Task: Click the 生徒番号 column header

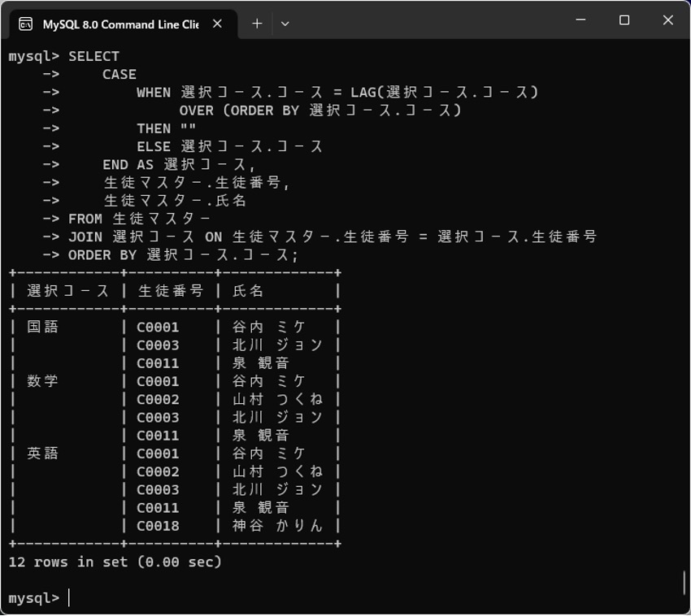Action: click(x=171, y=291)
